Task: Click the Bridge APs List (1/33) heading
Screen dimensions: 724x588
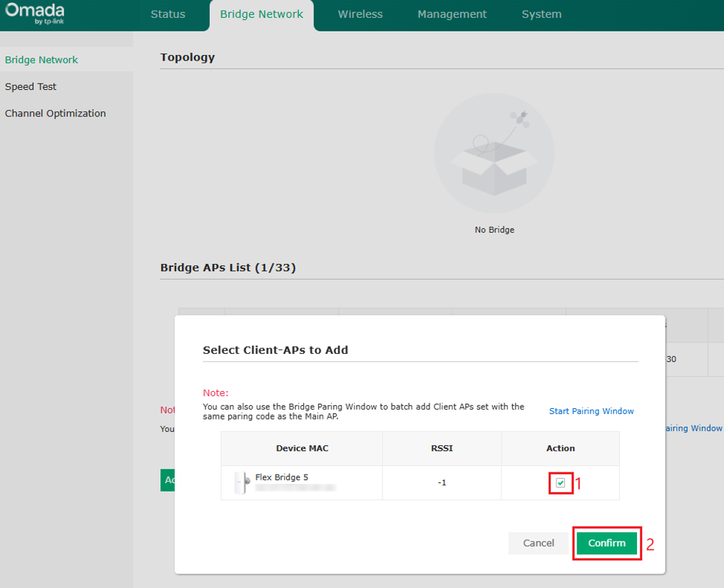Action: [228, 268]
